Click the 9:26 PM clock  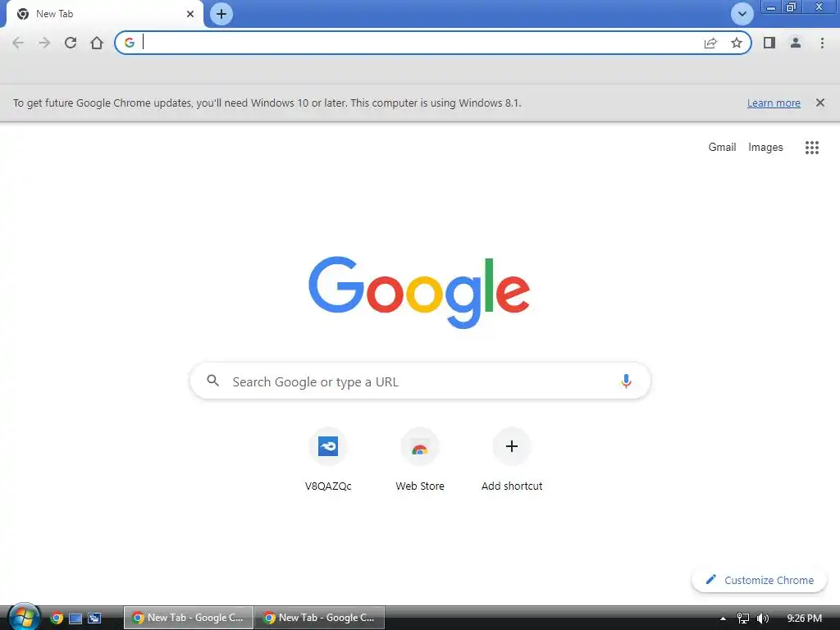(804, 619)
